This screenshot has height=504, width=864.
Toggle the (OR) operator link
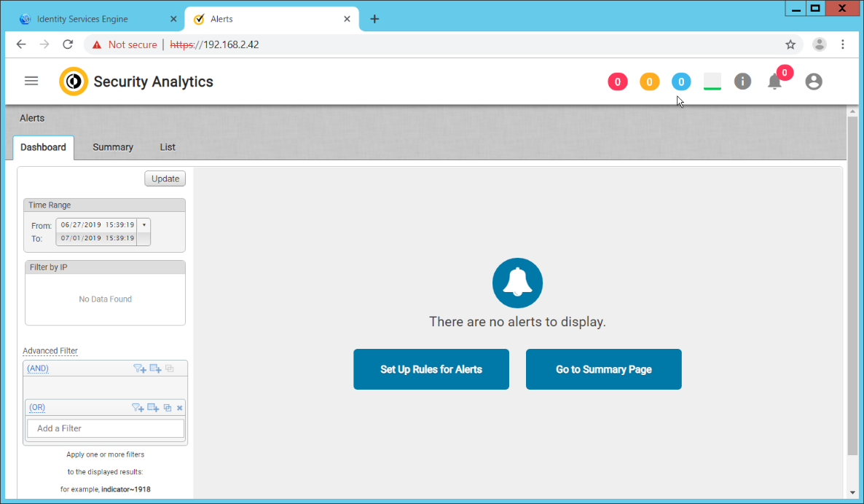tap(36, 408)
